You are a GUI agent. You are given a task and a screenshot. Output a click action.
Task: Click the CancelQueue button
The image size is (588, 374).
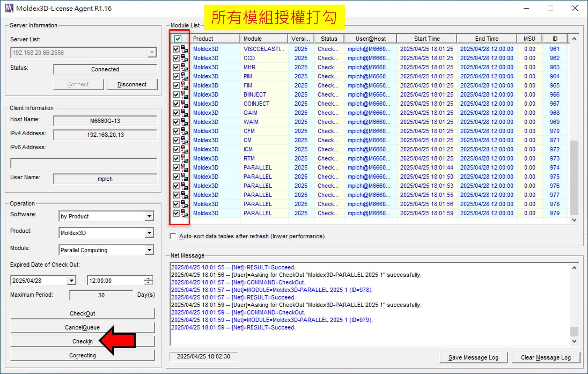pyautogui.click(x=82, y=327)
